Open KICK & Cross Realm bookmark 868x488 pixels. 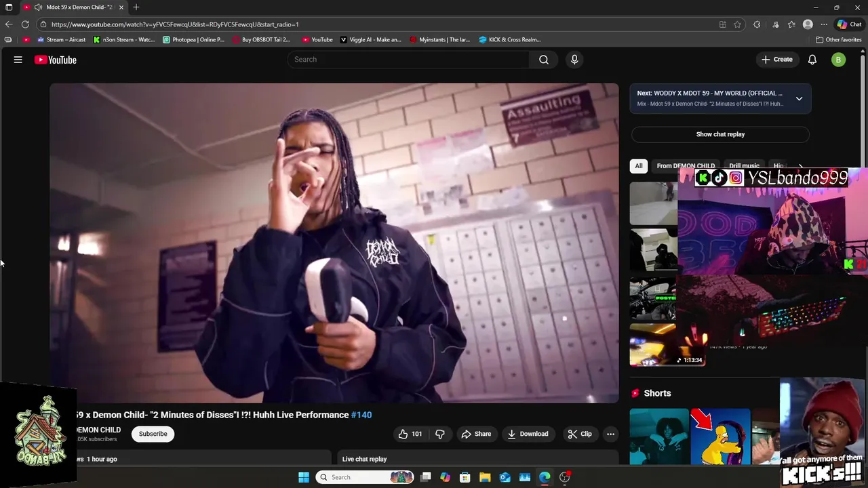click(x=510, y=40)
